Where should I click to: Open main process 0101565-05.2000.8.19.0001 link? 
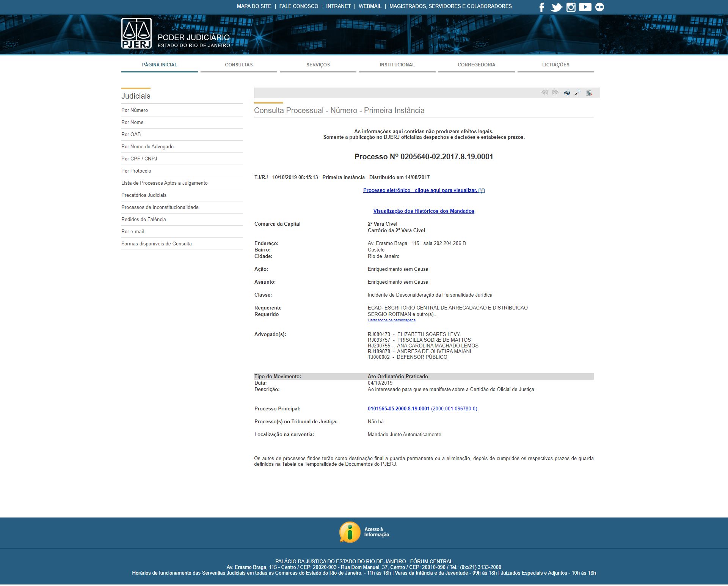click(399, 409)
